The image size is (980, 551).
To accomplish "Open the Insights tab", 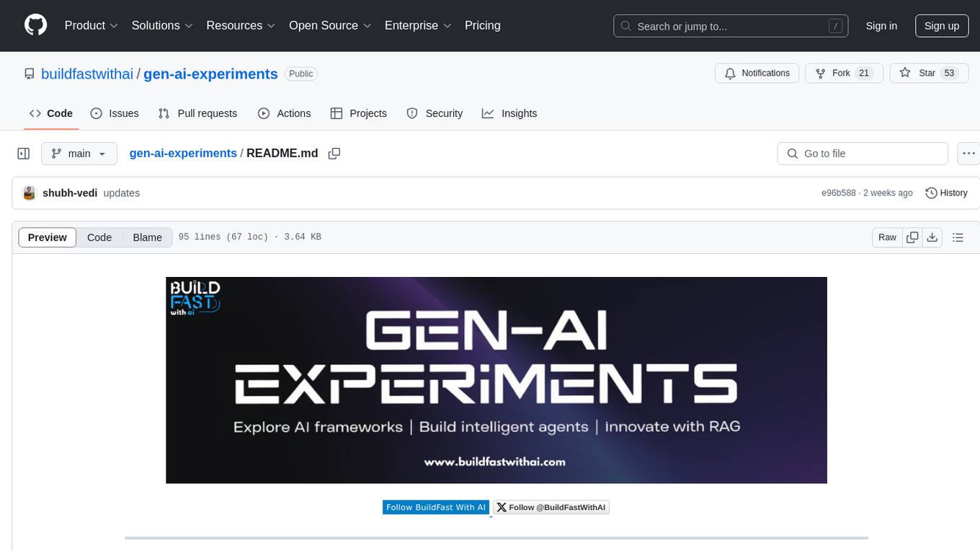I will click(x=509, y=113).
